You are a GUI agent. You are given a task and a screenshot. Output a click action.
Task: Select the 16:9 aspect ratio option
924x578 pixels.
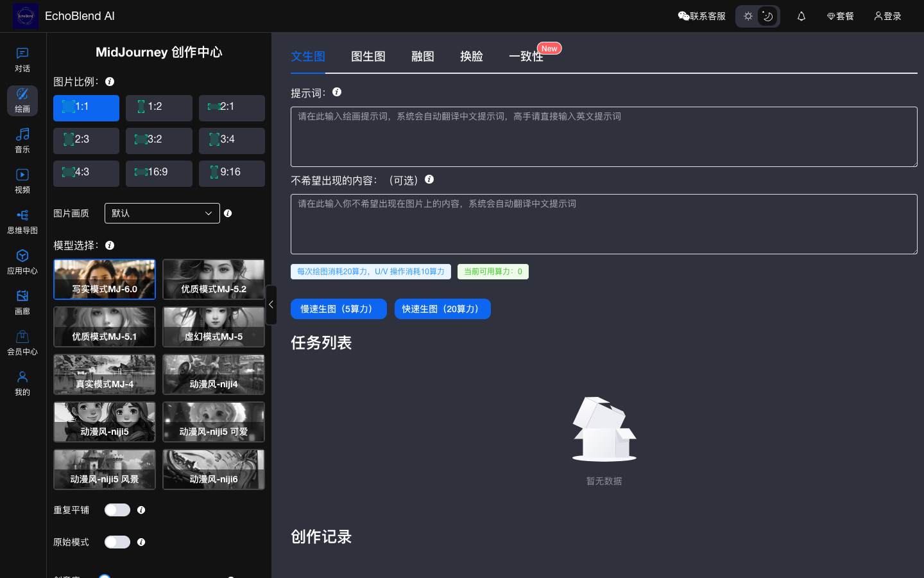click(159, 173)
